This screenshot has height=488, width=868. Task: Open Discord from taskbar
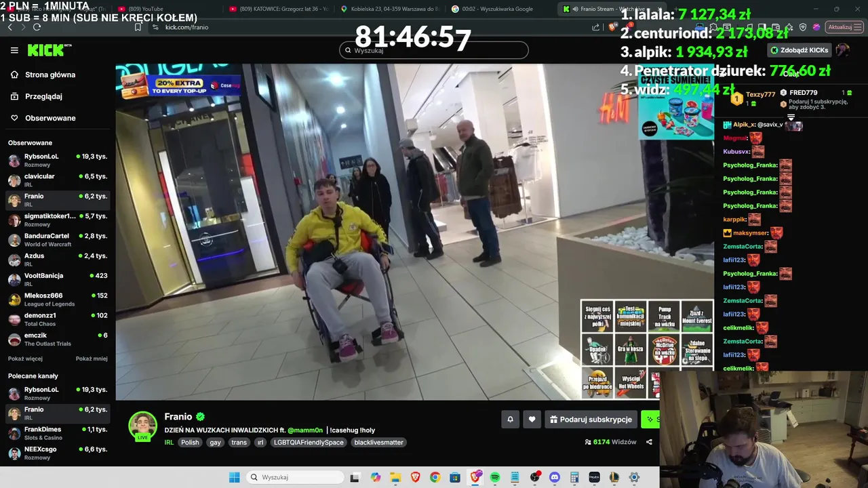(x=555, y=477)
